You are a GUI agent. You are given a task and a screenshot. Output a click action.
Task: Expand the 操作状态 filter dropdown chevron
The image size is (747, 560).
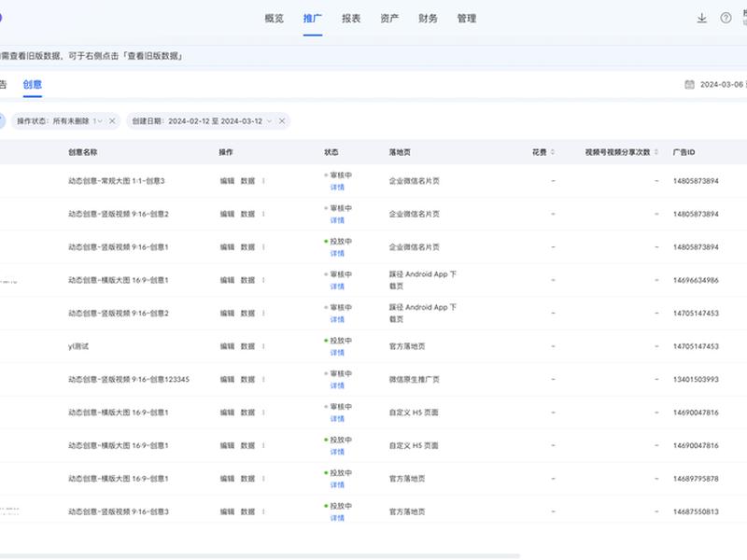(100, 121)
